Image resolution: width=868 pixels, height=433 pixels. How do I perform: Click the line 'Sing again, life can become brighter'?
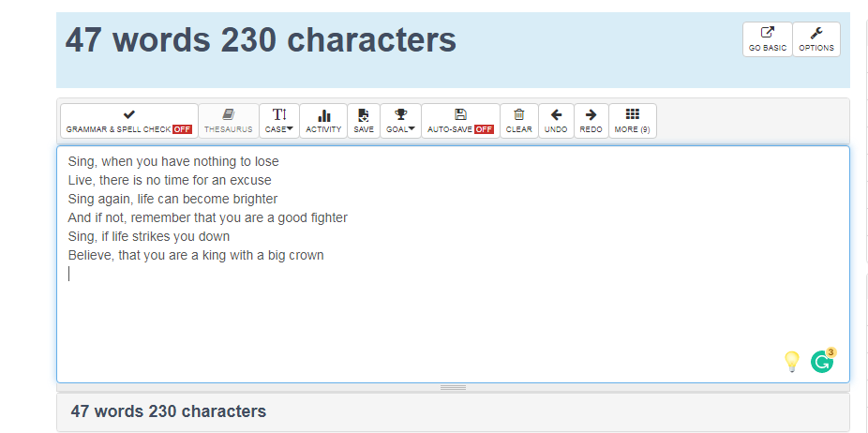[172, 199]
